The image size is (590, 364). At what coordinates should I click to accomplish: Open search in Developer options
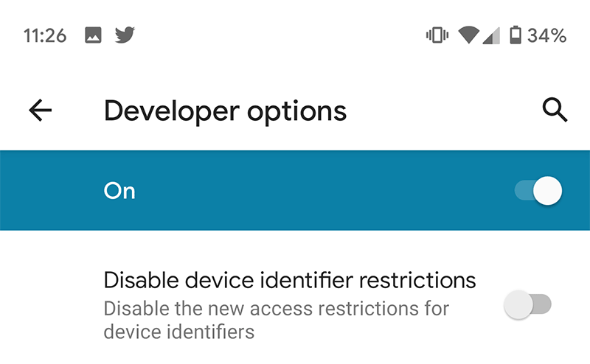[x=555, y=111]
